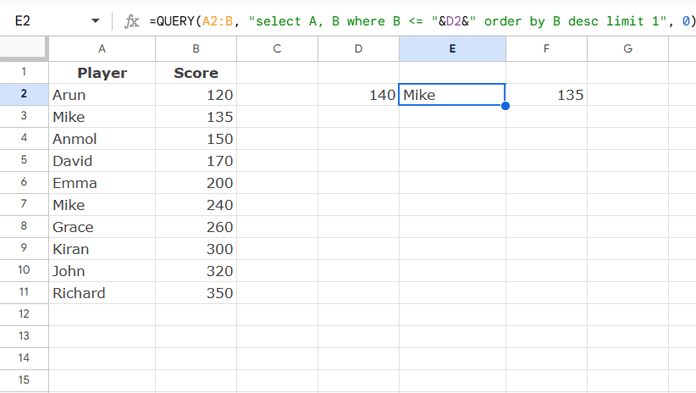Click the cell containing Kiran
The height and width of the screenshot is (393, 696).
pyautogui.click(x=102, y=249)
